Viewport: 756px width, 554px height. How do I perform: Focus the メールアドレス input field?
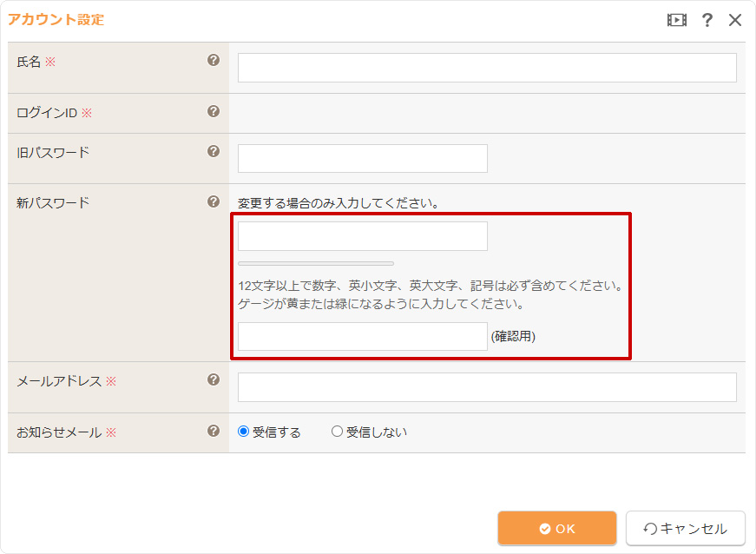486,386
